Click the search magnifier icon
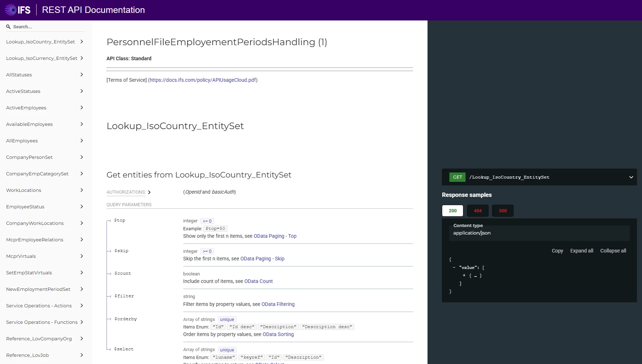This screenshot has width=642, height=364. (8, 27)
